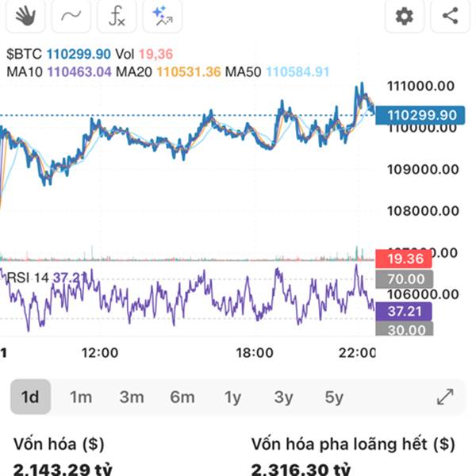476x476 pixels.
Task: Open the fx indicators menu
Action: tap(117, 15)
